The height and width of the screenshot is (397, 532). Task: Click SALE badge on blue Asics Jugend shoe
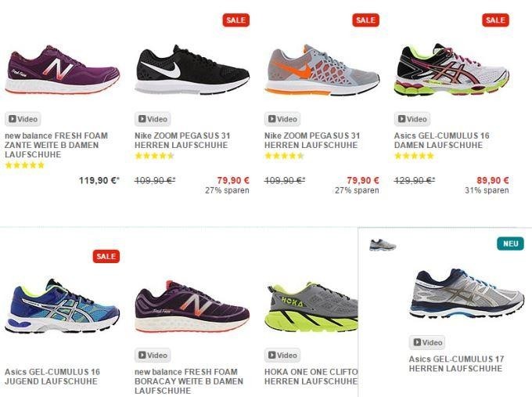106,256
